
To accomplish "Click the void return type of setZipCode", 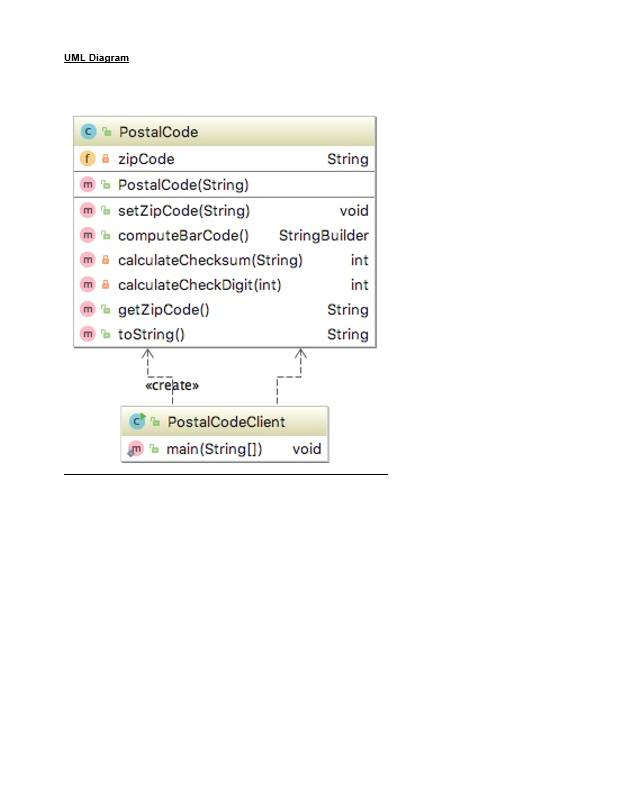I will 354,211.
